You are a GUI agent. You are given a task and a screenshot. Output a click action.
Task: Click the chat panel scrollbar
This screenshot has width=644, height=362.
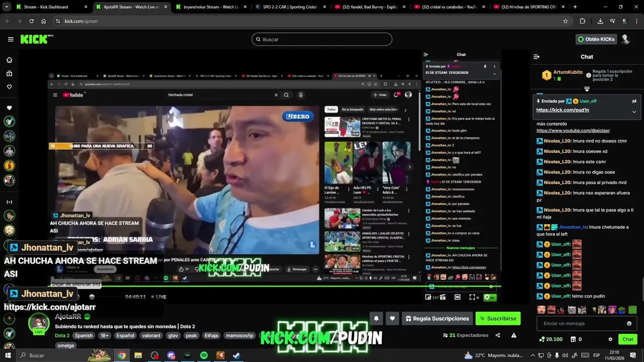(642, 290)
